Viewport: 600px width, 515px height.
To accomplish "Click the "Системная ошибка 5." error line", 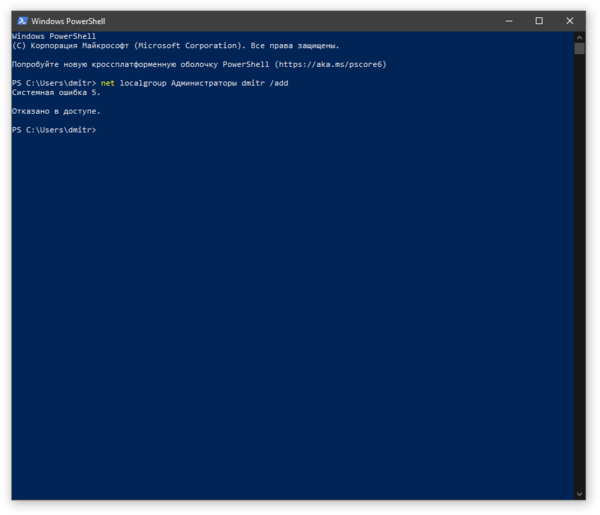I will (x=56, y=92).
